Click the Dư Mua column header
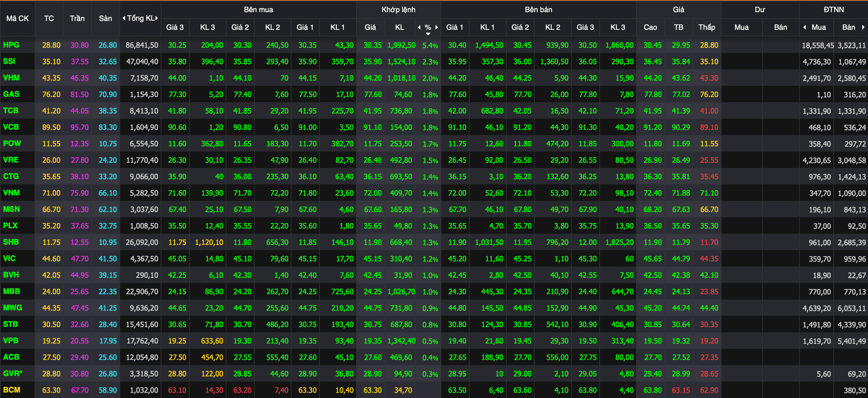 tap(741, 27)
